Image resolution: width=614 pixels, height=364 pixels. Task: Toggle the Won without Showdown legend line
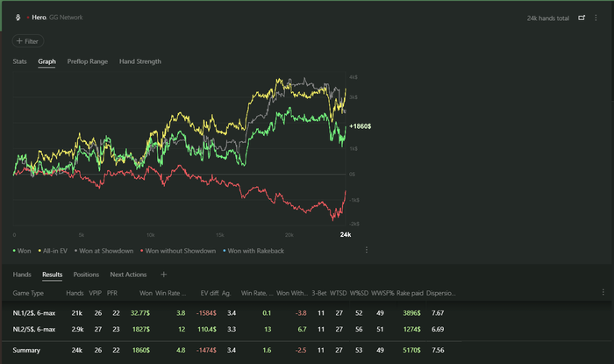click(x=178, y=251)
